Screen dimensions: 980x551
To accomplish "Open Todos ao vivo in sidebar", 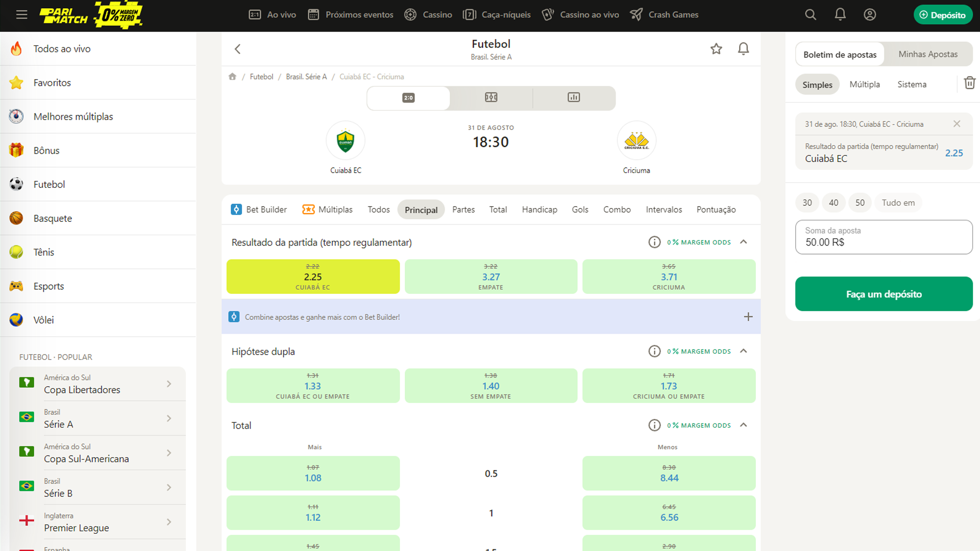I will pyautogui.click(x=98, y=49).
